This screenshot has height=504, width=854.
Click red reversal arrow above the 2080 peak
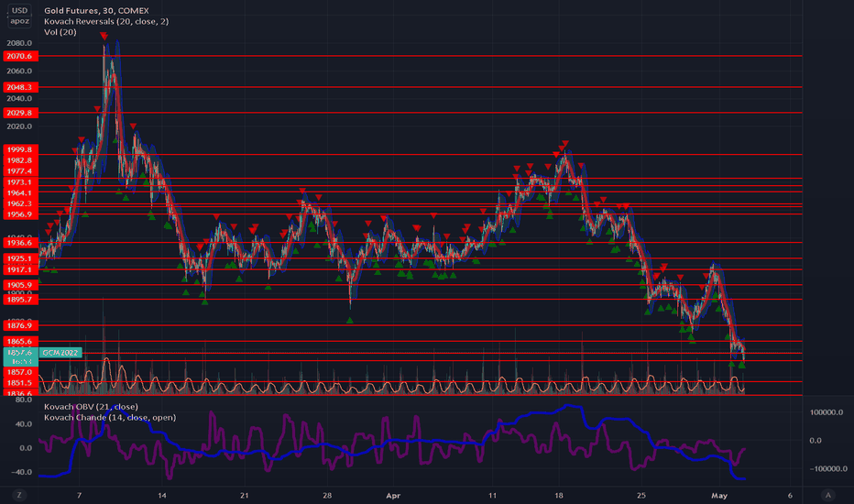(104, 37)
